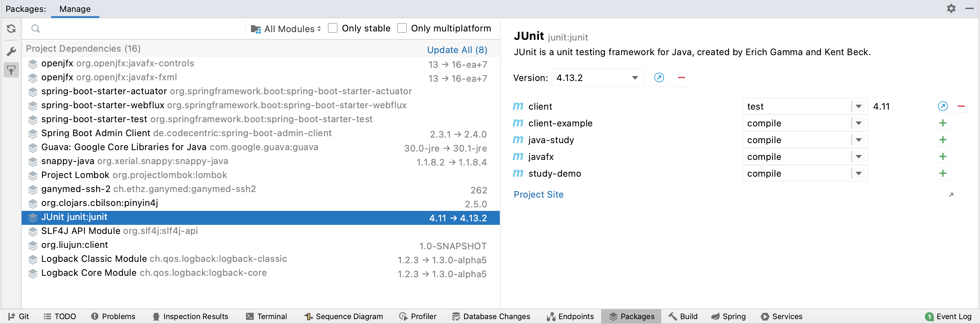
Task: Open the Profiler tool window
Action: (418, 316)
